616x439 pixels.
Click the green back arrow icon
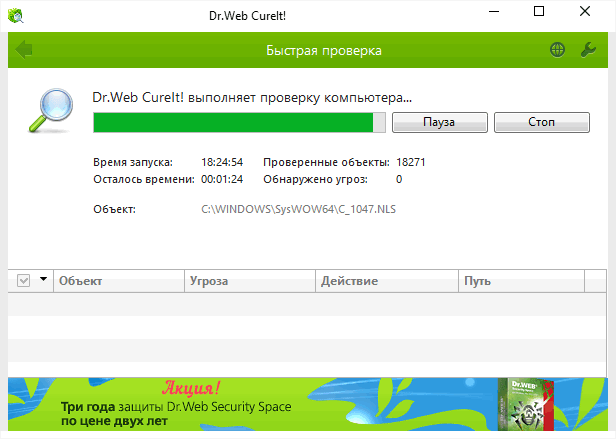24,50
